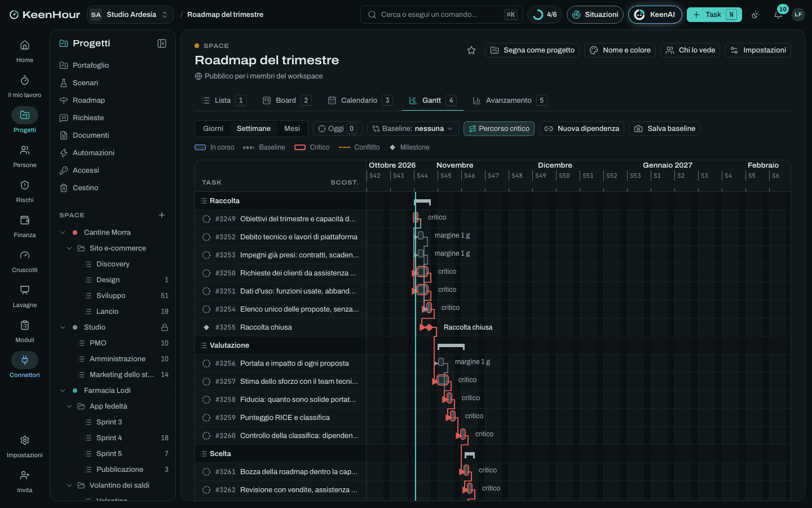Switch timeline scale to Giorni
The image size is (812, 508).
[213, 129]
